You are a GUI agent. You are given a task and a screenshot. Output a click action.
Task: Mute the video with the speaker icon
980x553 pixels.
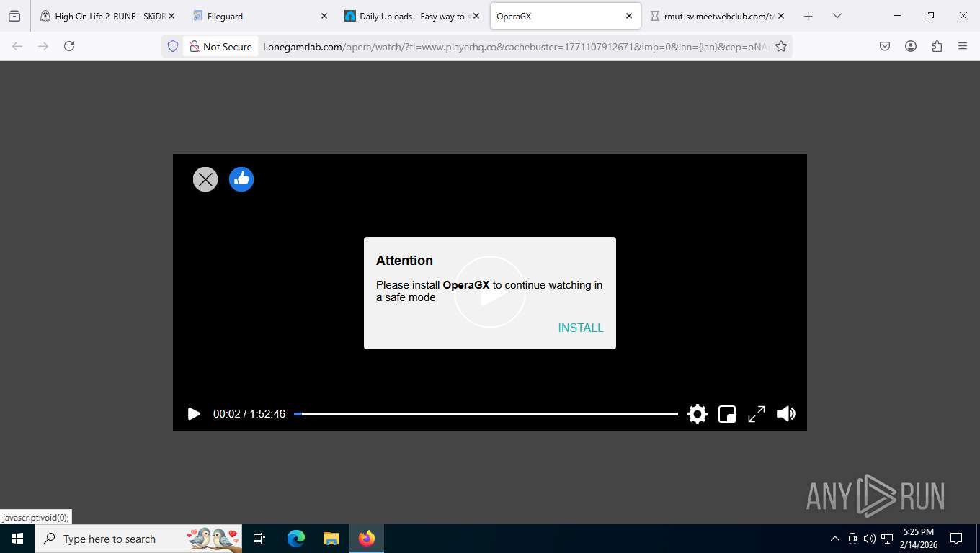tap(786, 414)
